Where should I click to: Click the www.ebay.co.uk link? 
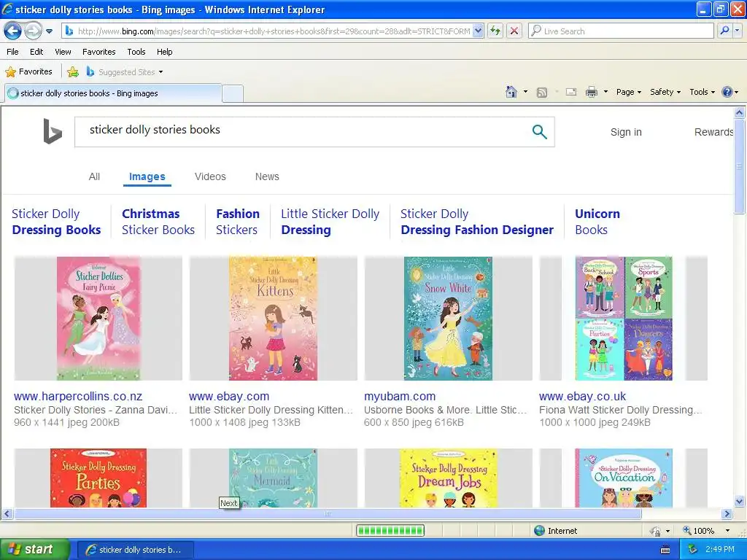coord(583,396)
